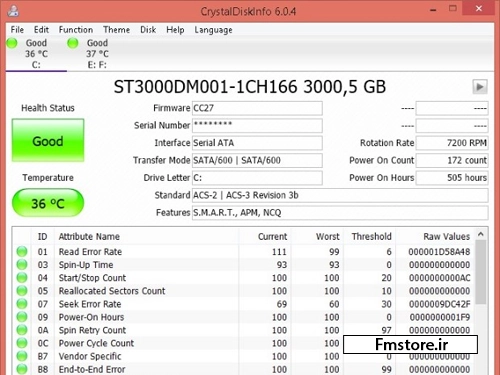
Task: Click the 'Reallocated Sectors Count' attribute name
Action: tap(112, 291)
